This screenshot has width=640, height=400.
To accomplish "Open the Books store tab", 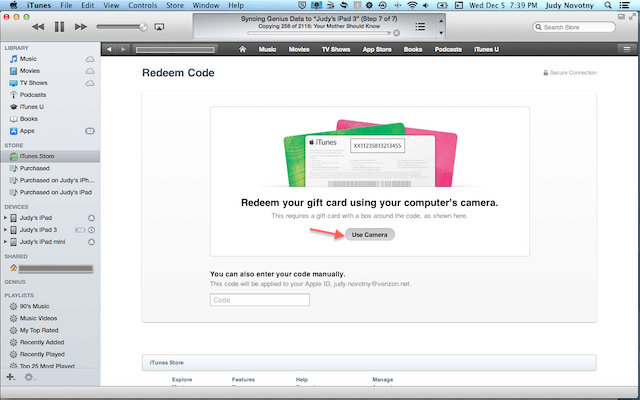I will 413,49.
